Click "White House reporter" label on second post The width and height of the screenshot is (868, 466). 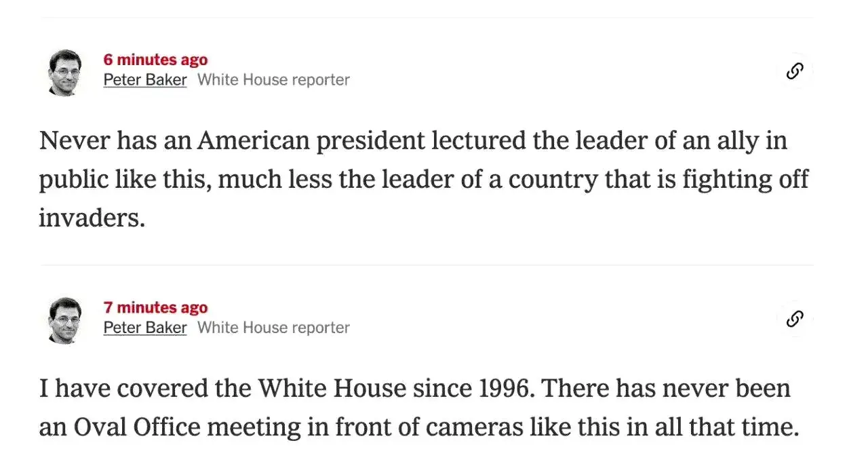coord(273,327)
